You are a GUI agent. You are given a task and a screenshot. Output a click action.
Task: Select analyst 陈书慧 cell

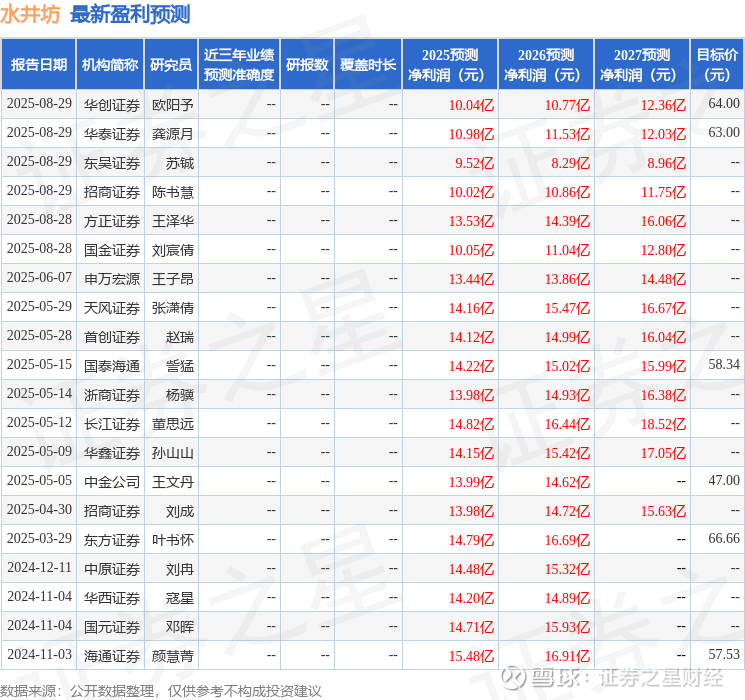172,192
